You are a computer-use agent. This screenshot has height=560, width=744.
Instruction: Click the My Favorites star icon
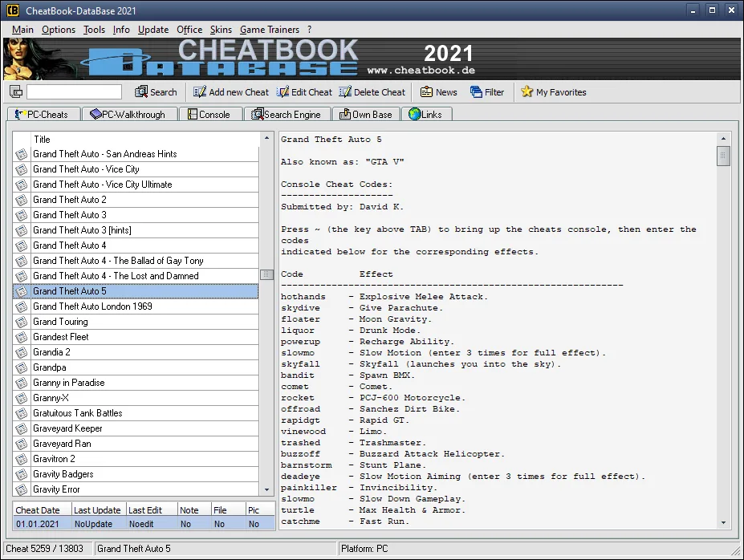point(526,91)
